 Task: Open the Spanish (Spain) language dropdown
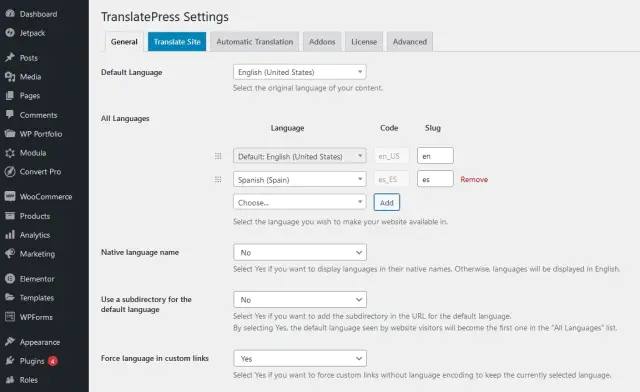coord(300,179)
